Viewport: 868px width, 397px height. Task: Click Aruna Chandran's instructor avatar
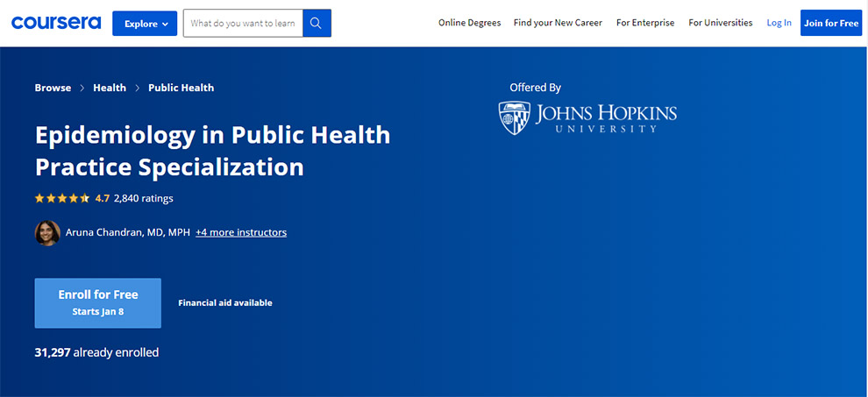(47, 232)
